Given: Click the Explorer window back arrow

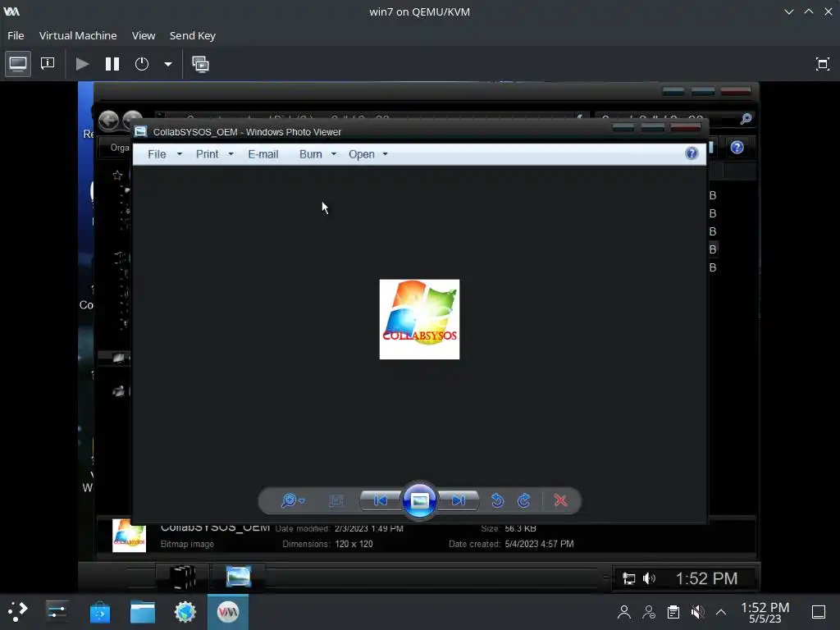Looking at the screenshot, I should (109, 120).
